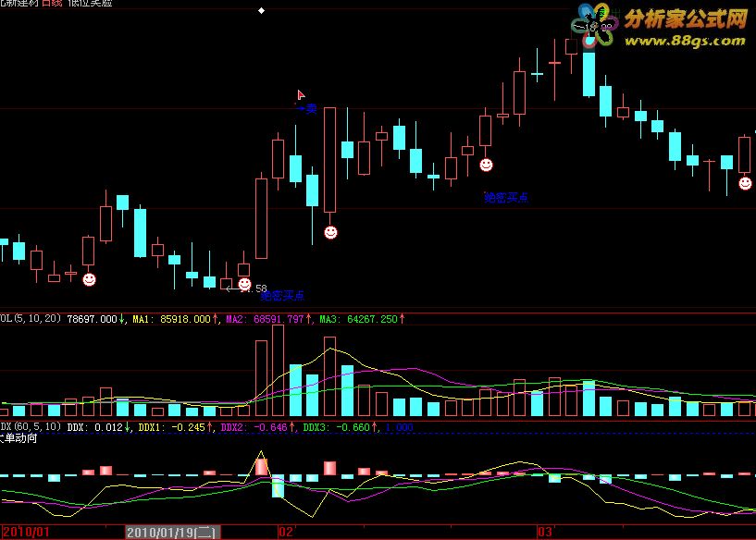This screenshot has height=540, width=756.
Task: Click the VOL value 78697.000
Action: pos(93,319)
